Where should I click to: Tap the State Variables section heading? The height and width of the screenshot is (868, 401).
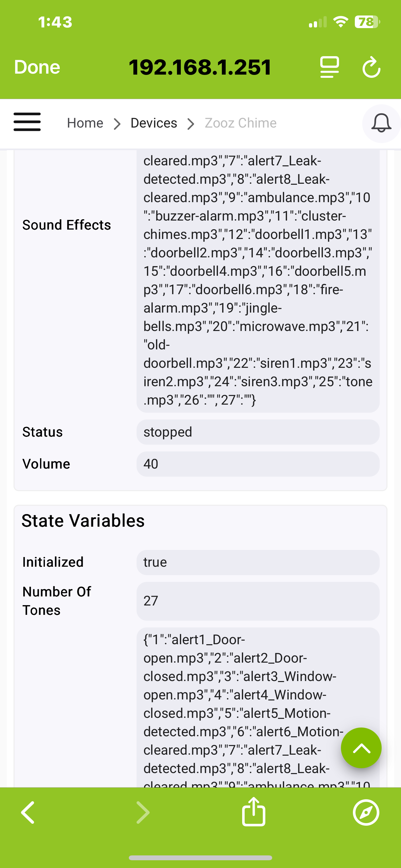pos(83,521)
